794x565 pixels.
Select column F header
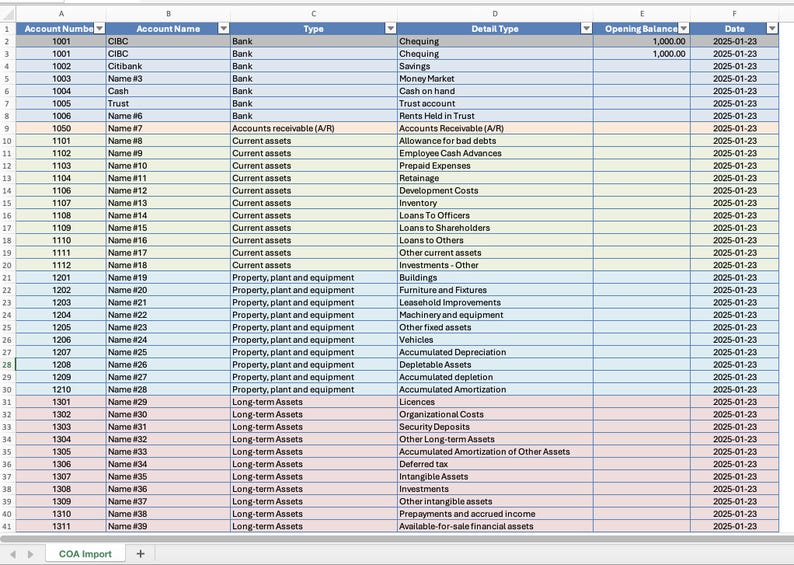point(734,14)
